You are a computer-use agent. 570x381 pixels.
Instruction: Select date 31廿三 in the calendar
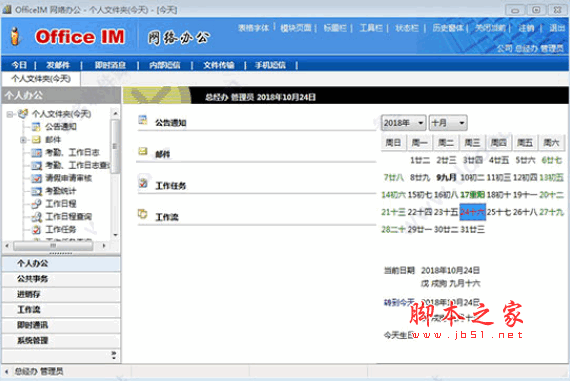pyautogui.click(x=472, y=229)
